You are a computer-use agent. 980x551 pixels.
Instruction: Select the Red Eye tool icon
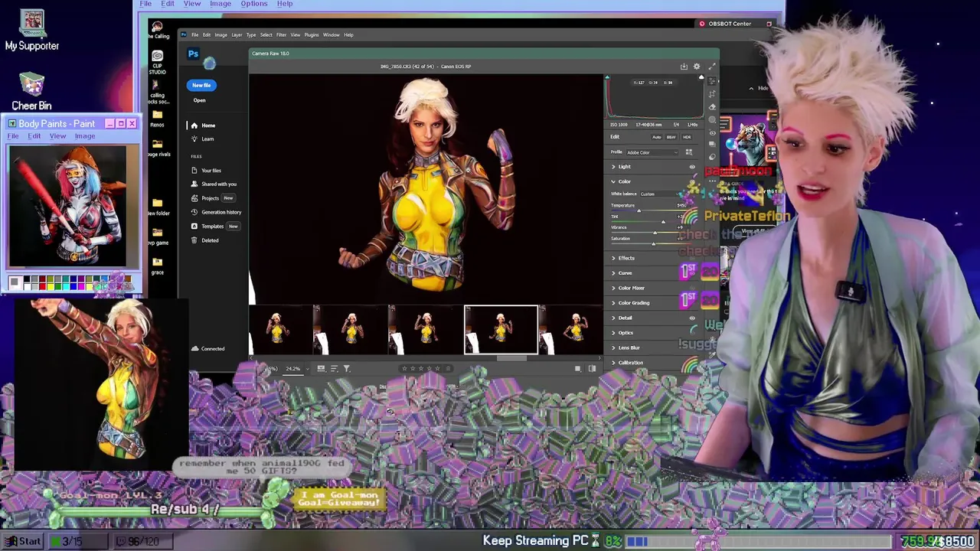pyautogui.click(x=713, y=132)
